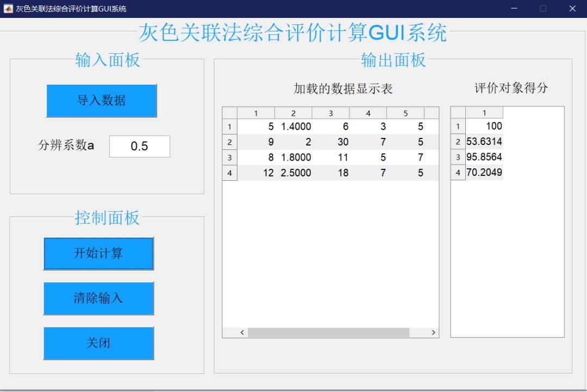Close the window with X button

pyautogui.click(x=572, y=9)
